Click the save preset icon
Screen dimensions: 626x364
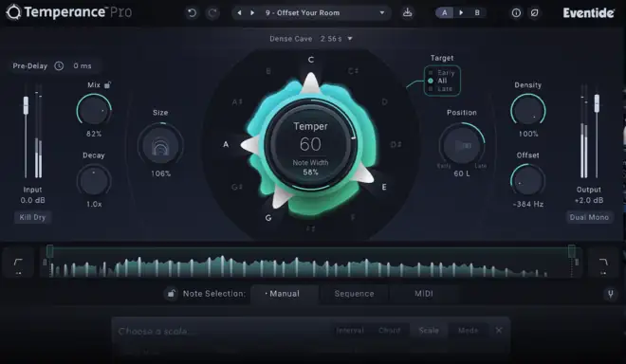407,12
